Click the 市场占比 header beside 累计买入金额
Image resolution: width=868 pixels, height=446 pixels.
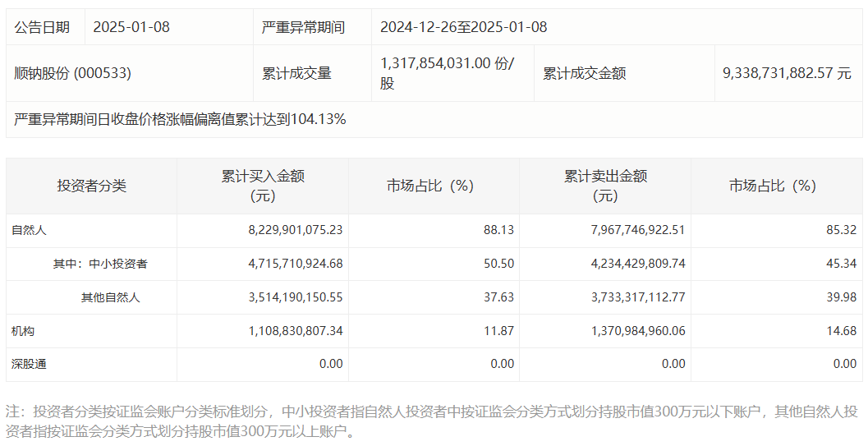(434, 186)
